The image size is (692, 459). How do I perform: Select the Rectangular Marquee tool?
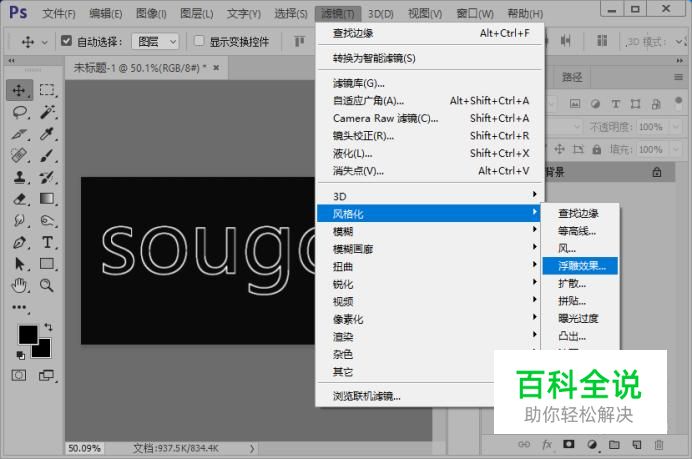[x=47, y=90]
